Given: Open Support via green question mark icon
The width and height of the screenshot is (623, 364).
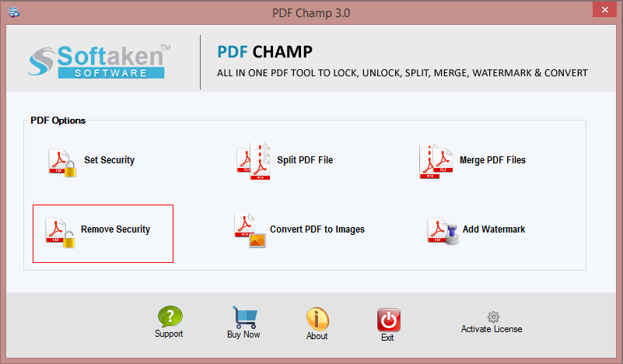Looking at the screenshot, I should [170, 317].
